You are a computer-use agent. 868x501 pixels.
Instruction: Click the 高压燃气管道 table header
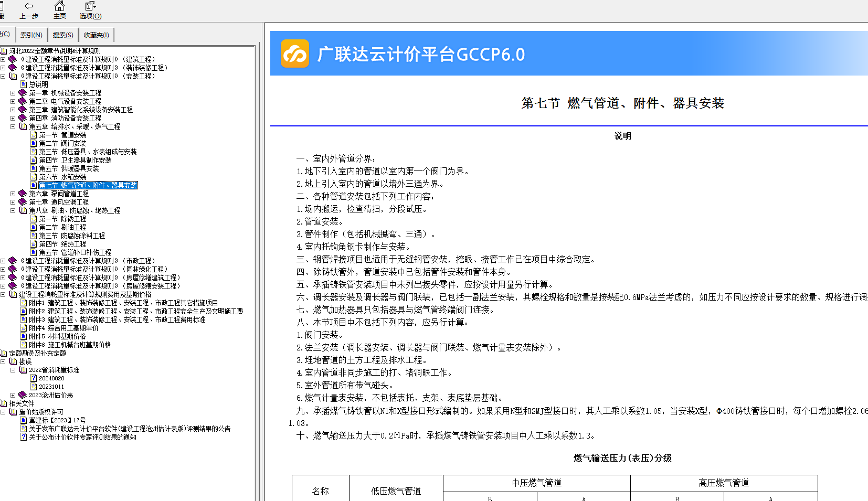[x=724, y=483]
